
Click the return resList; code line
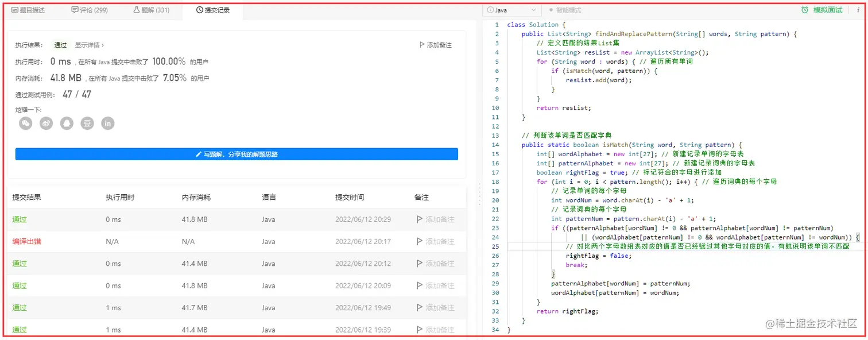[564, 108]
